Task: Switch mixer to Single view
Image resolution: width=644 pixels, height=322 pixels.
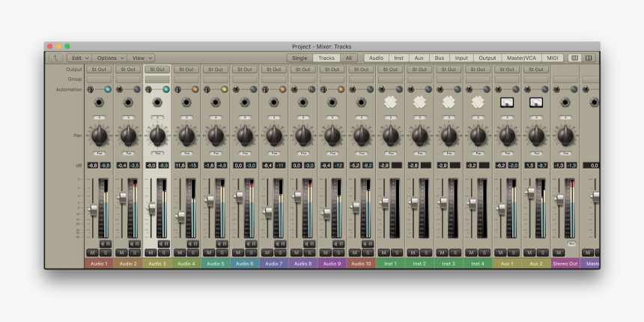Action: tap(300, 58)
